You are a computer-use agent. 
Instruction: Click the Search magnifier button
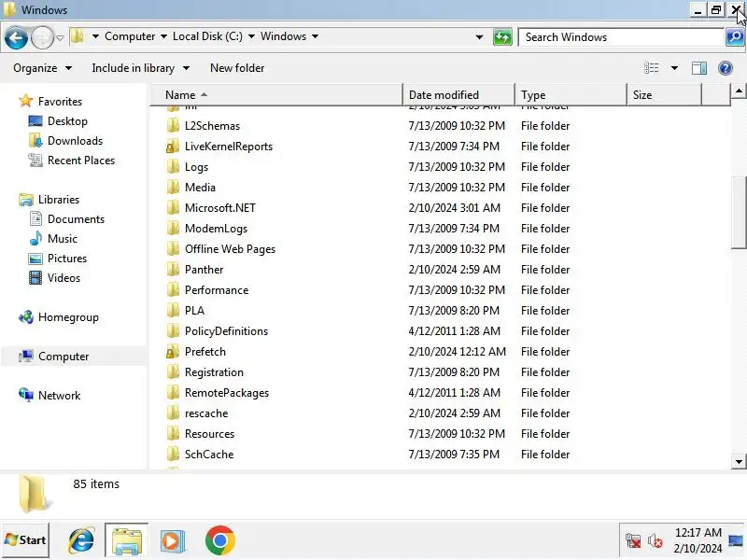tap(735, 37)
